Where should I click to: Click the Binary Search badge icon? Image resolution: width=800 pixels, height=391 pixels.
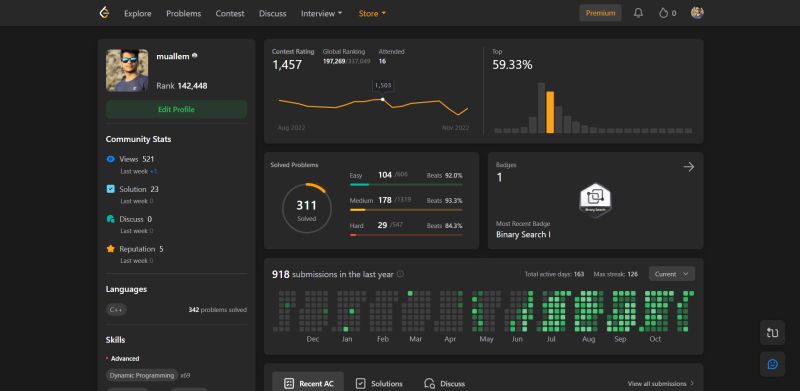[595, 200]
